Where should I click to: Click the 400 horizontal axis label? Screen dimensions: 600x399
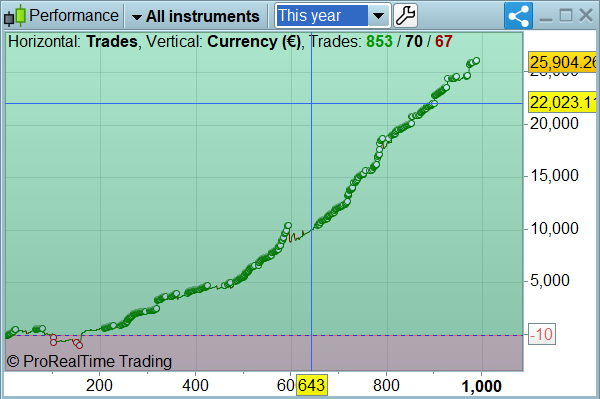tap(195, 385)
